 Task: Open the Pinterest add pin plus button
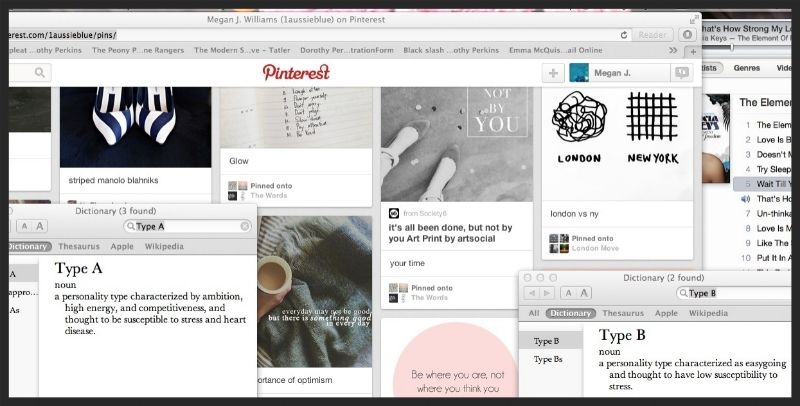click(553, 73)
